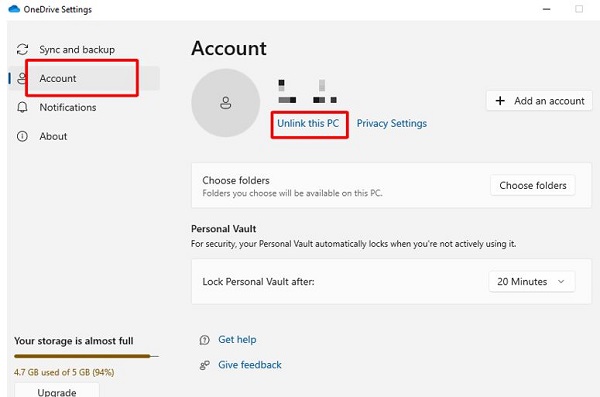The width and height of the screenshot is (600, 397).
Task: Click the Notifications bell icon
Action: pyautogui.click(x=22, y=107)
